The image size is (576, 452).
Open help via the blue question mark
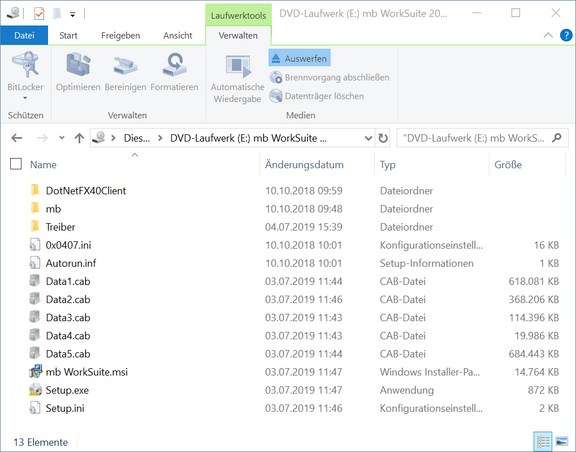tap(566, 35)
